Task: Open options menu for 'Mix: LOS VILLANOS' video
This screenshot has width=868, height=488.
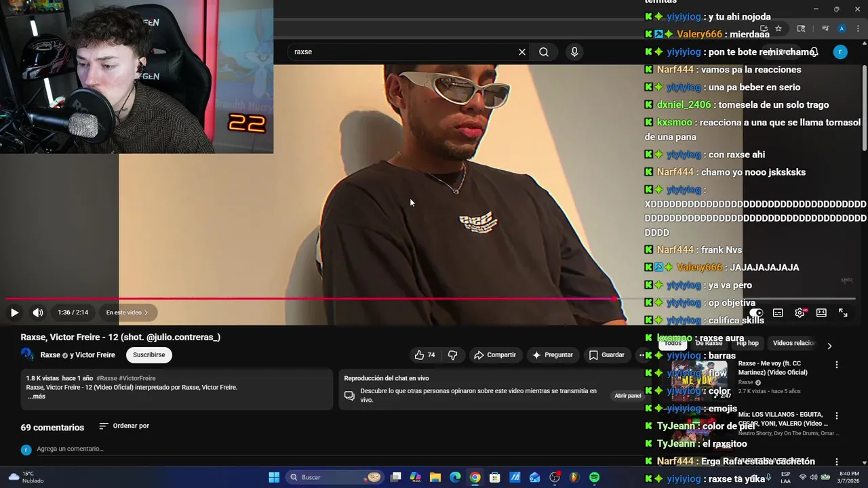Action: (836, 415)
